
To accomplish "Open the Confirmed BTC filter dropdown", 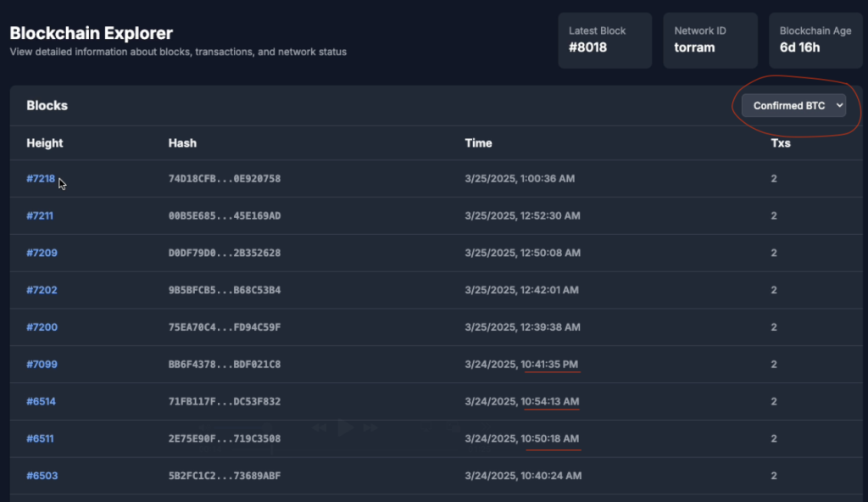I will tap(793, 105).
